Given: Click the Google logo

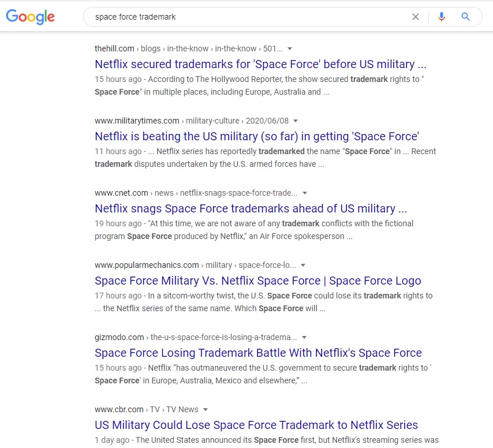Looking at the screenshot, I should click(30, 17).
